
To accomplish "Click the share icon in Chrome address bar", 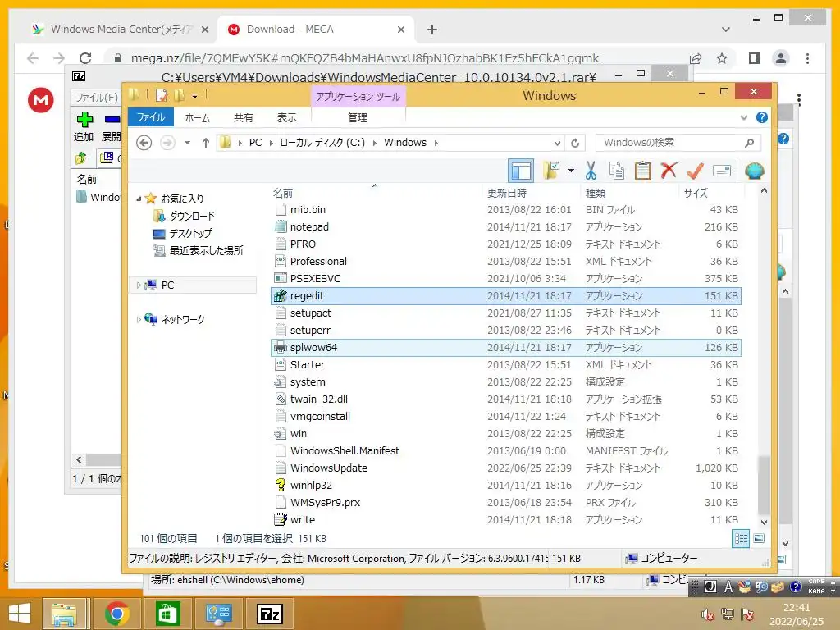I will [696, 58].
